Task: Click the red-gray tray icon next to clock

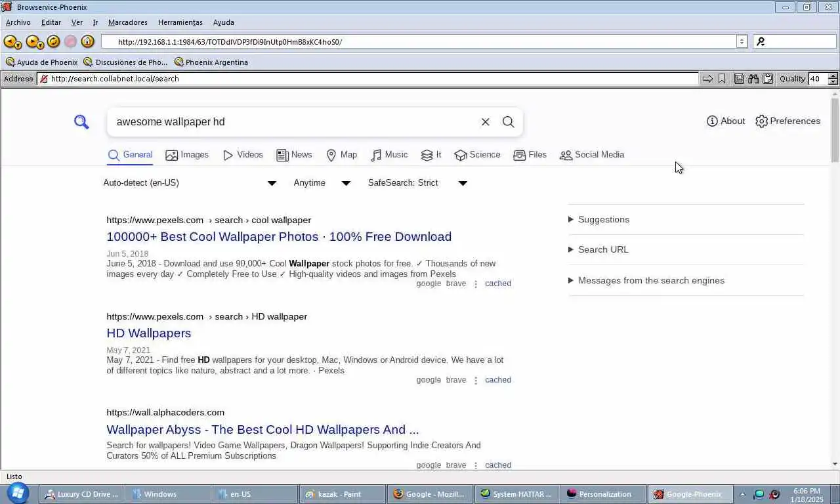Action: 774,494
